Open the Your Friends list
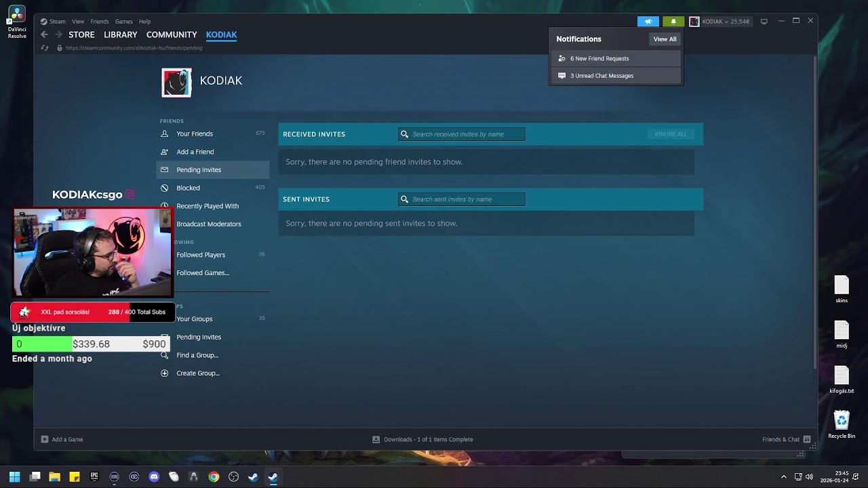 tap(195, 134)
